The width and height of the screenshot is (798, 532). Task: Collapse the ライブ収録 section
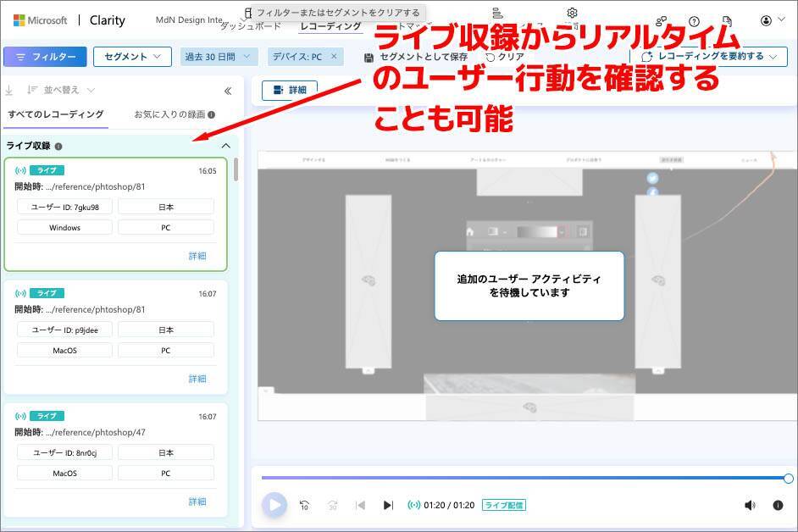point(225,146)
